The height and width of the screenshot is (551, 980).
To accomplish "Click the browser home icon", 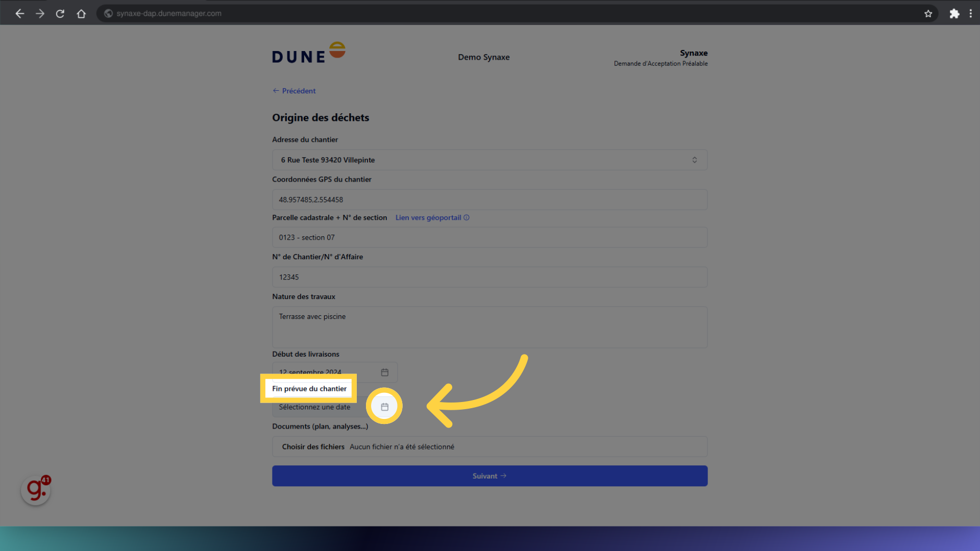I will (x=81, y=13).
